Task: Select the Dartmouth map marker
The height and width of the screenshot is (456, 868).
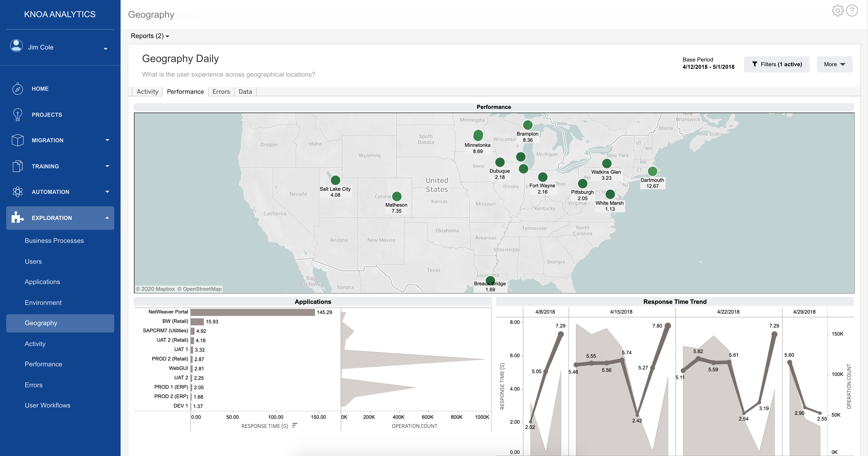Action: [652, 171]
